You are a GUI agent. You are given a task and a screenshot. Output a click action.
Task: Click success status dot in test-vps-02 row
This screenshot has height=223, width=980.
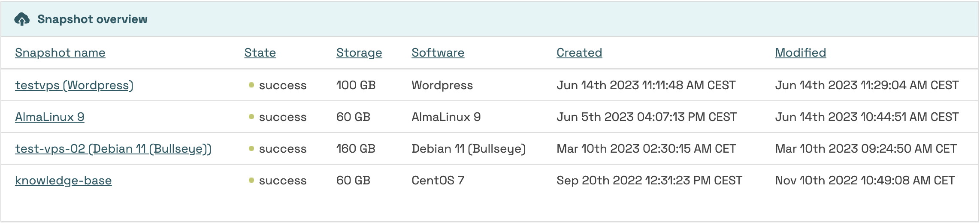tap(251, 148)
